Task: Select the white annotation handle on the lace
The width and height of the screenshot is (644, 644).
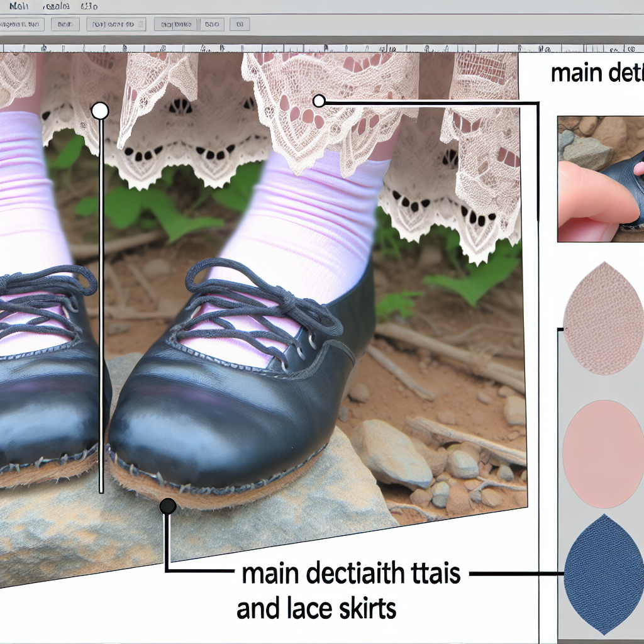Action: pos(319,101)
